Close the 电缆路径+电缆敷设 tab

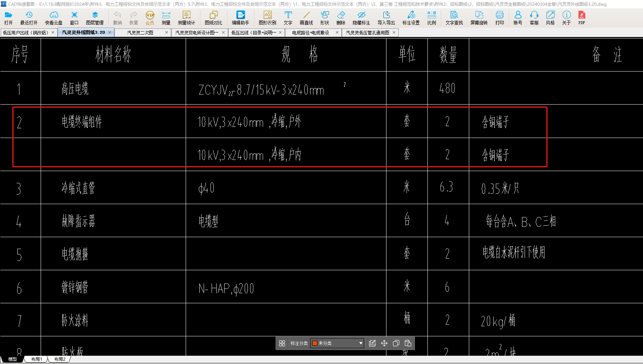pos(337,32)
